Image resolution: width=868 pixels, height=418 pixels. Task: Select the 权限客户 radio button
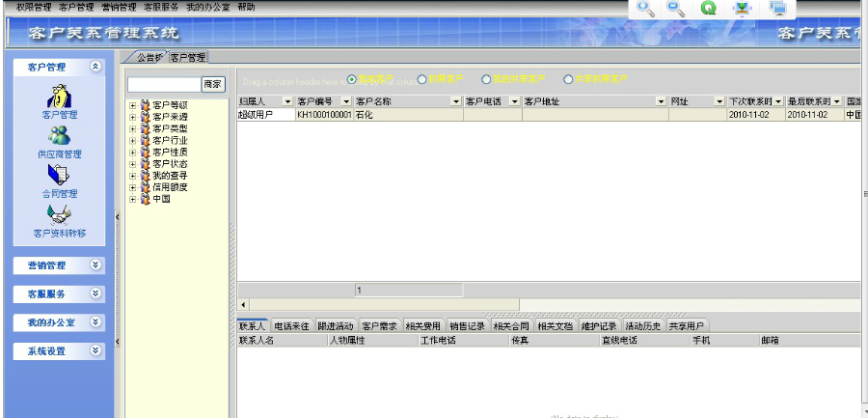point(421,79)
